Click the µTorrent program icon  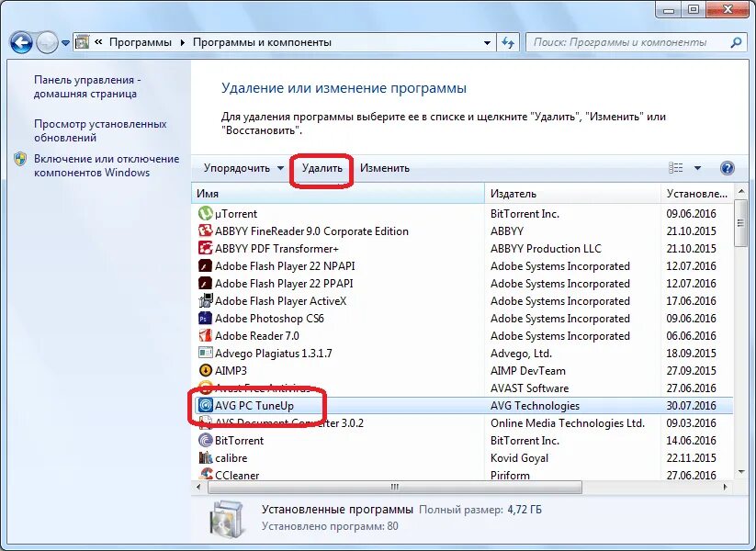click(x=206, y=213)
